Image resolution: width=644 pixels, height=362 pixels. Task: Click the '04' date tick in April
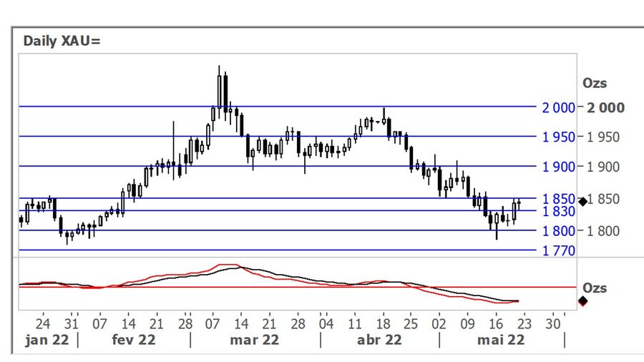tap(326, 324)
